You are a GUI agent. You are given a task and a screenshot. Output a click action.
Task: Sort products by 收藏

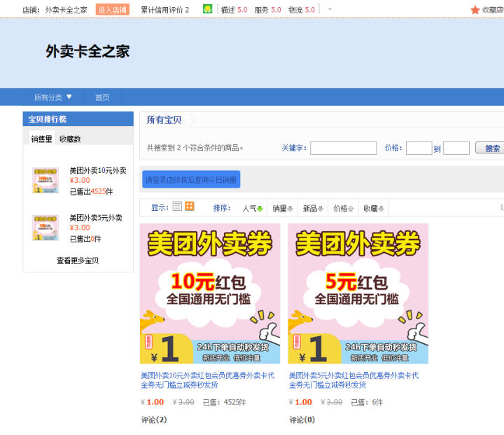pos(374,208)
